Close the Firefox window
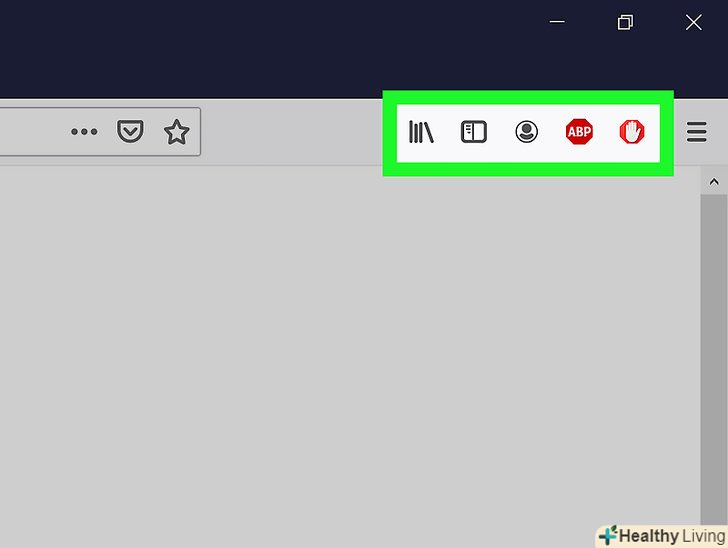The image size is (728, 548). 694,22
